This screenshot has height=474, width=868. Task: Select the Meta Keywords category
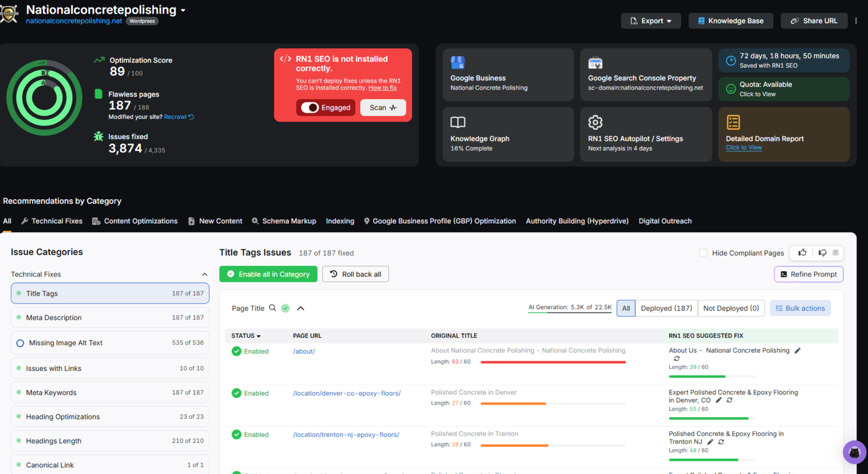tap(110, 393)
